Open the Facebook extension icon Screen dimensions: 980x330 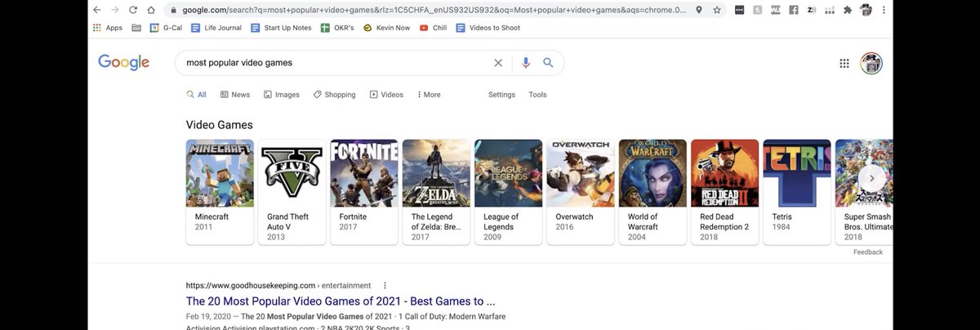tap(793, 10)
